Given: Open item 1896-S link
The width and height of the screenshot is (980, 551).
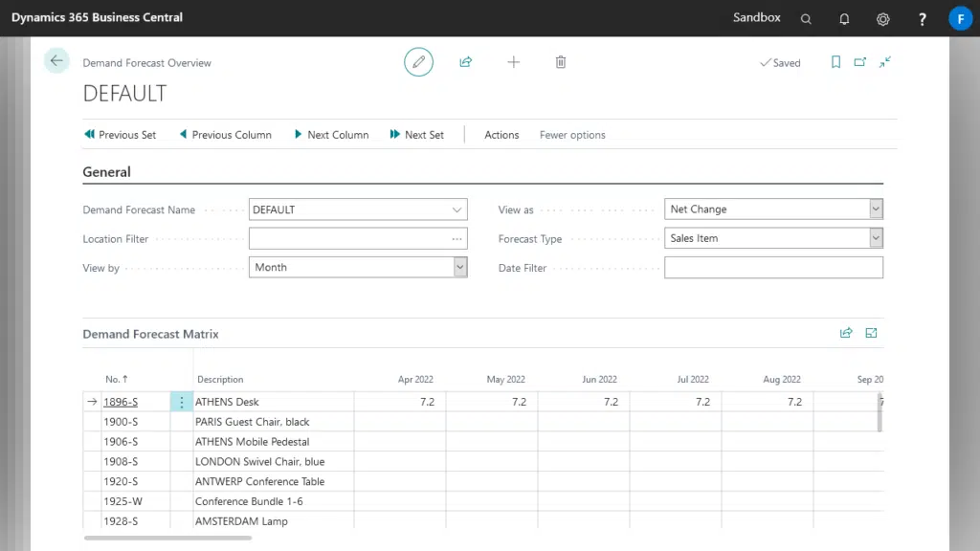Looking at the screenshot, I should pyautogui.click(x=121, y=402).
